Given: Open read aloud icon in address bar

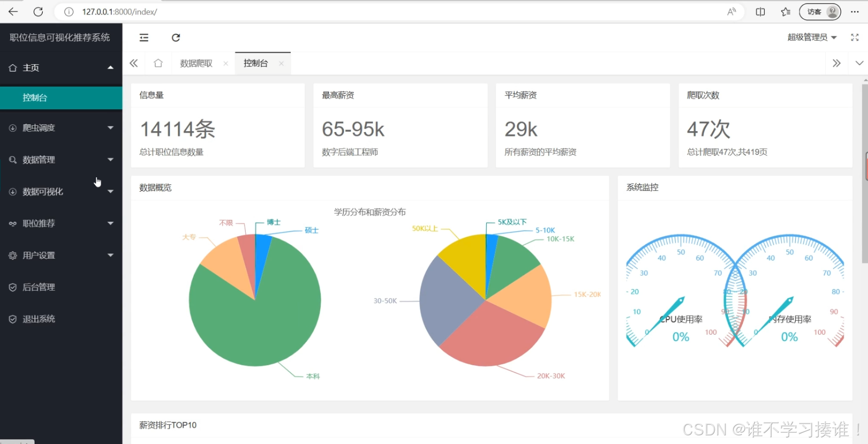Looking at the screenshot, I should [x=732, y=12].
